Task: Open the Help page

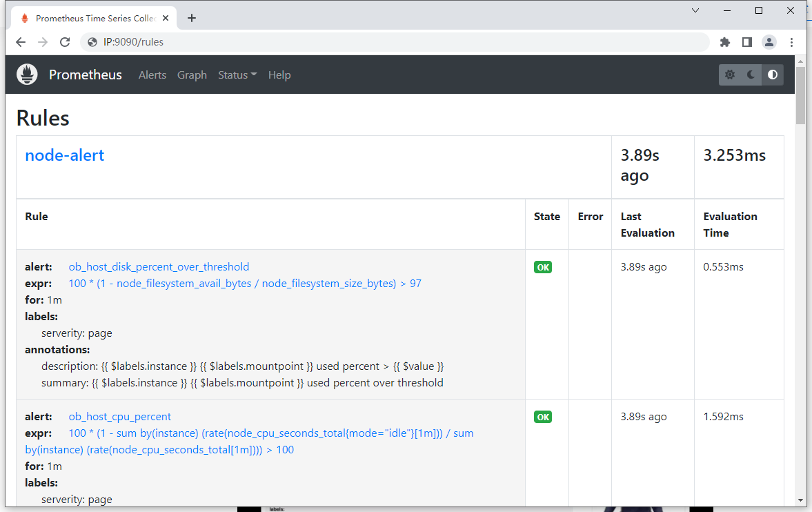Action: click(x=279, y=75)
